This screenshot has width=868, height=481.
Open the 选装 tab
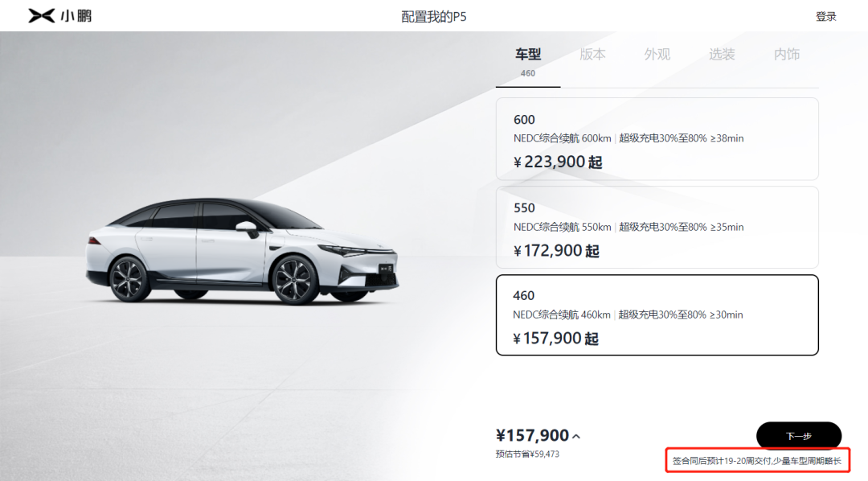722,55
